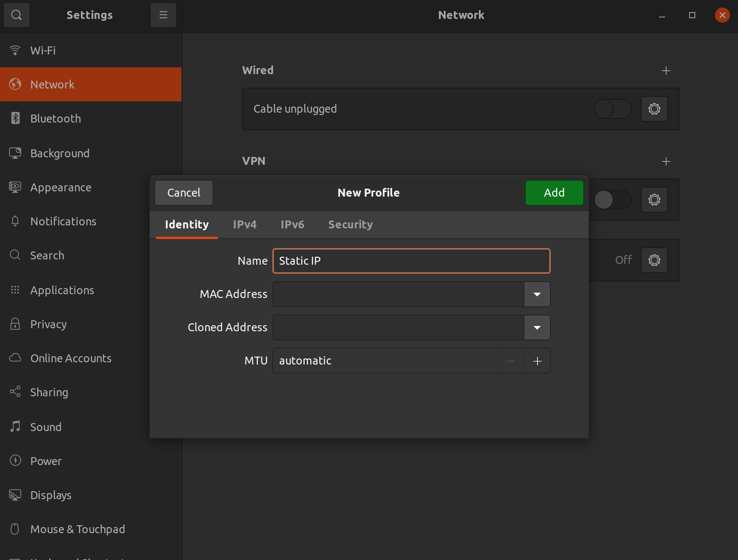Open the Settings hamburger menu
The image size is (738, 560).
point(163,15)
